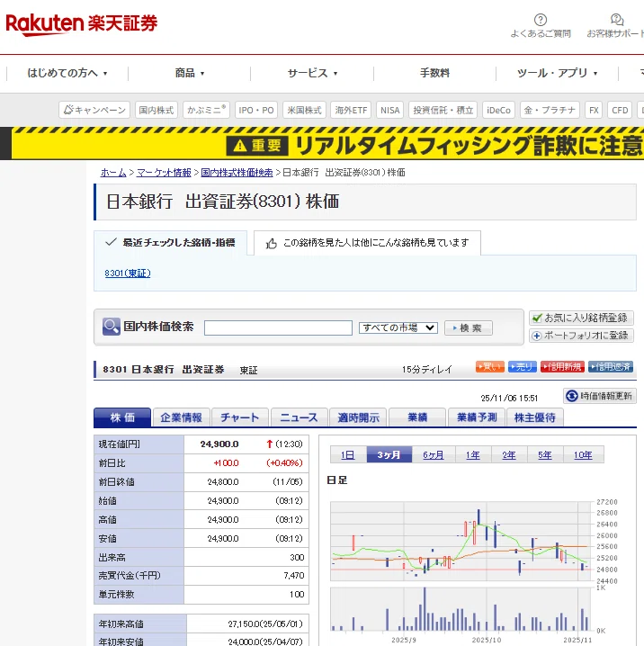Switch to the 企業情報 tab
Viewport: 644px width, 646px height.
(x=181, y=417)
